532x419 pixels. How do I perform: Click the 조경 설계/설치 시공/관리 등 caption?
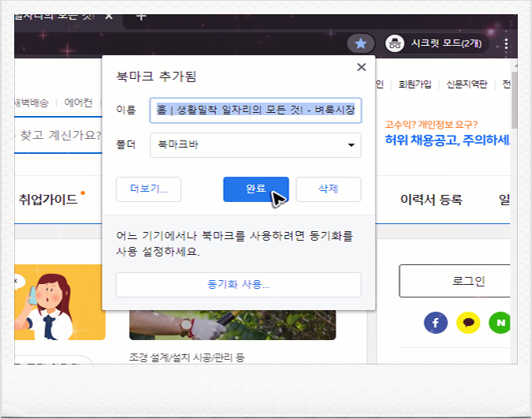click(x=187, y=357)
